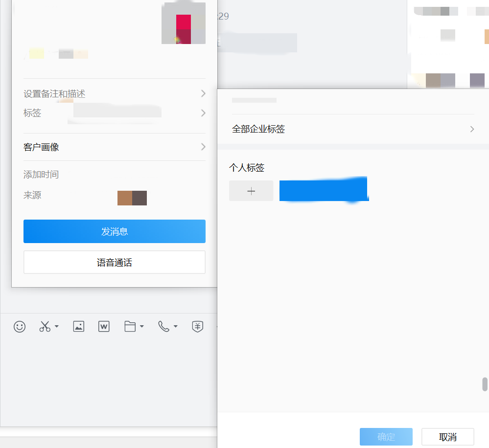Click the blue 发消息 button
Screen dimensions: 489x448
(114, 231)
